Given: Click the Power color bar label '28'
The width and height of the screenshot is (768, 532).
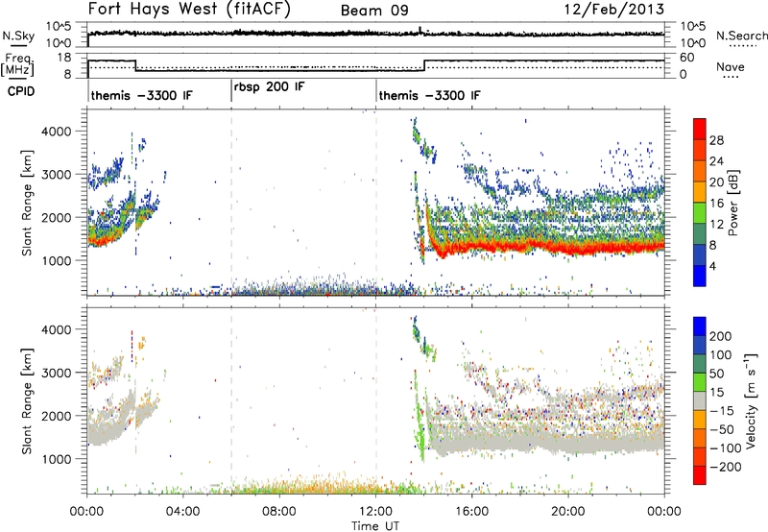Looking at the screenshot, I should coord(716,140).
